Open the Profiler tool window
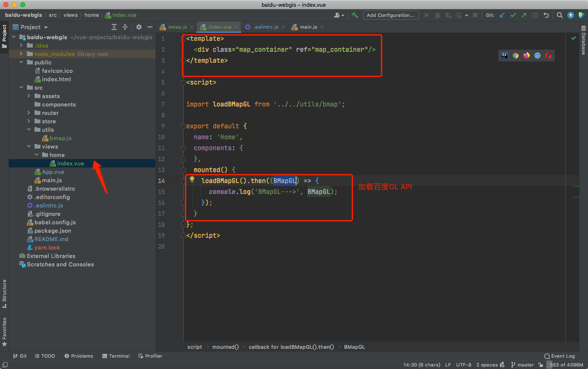Image resolution: width=588 pixels, height=369 pixels. 150,356
